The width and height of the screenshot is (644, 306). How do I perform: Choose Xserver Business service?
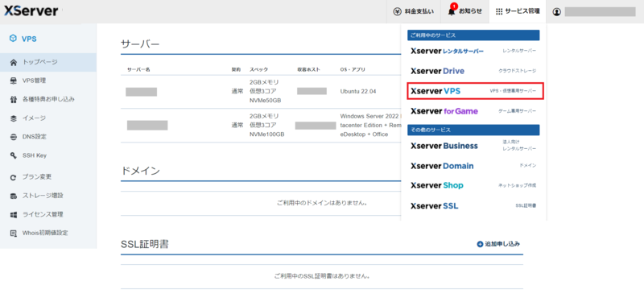point(473,146)
